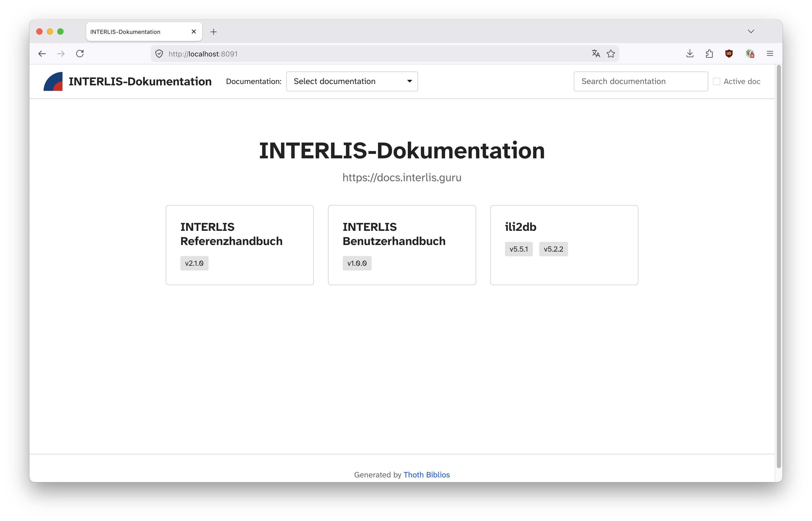Maximize the window with green button
This screenshot has height=521, width=812.
tap(60, 32)
